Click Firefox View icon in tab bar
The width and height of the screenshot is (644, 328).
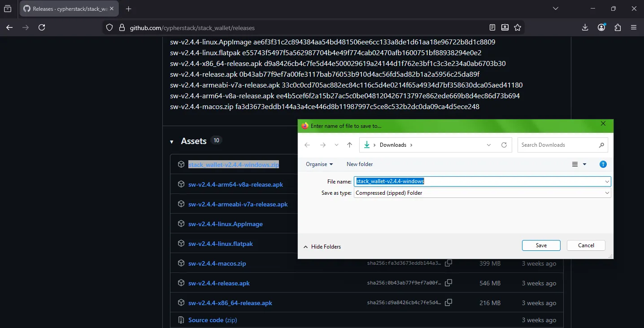click(x=8, y=9)
